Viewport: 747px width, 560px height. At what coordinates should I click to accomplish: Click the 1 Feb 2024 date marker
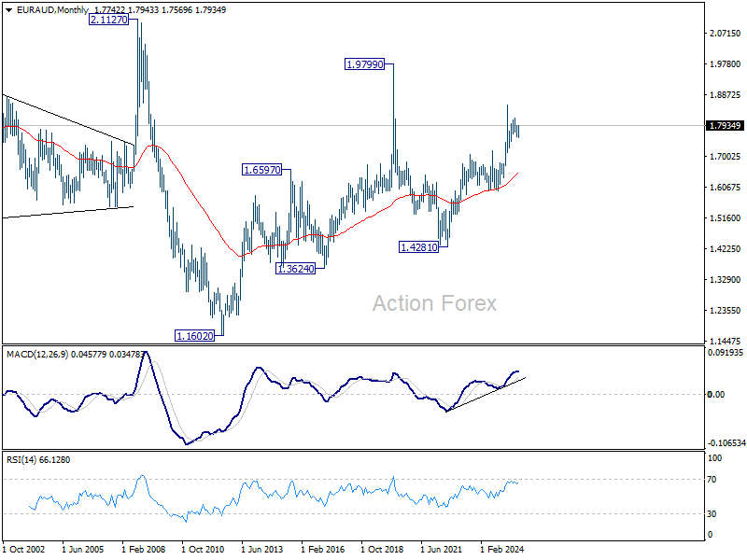point(501,549)
